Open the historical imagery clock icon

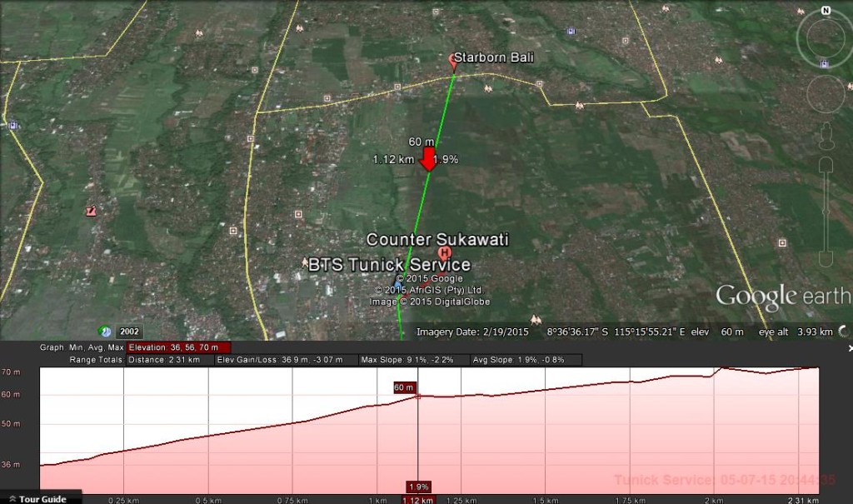click(105, 331)
